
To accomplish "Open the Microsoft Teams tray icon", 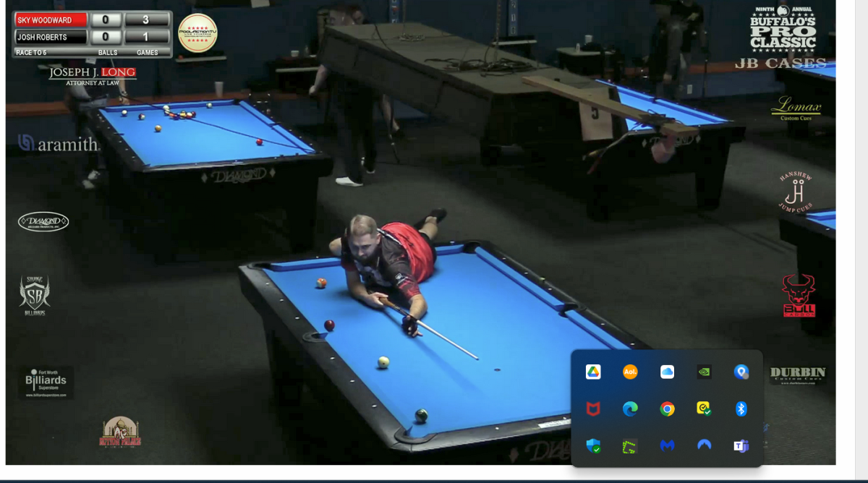I will (x=741, y=446).
